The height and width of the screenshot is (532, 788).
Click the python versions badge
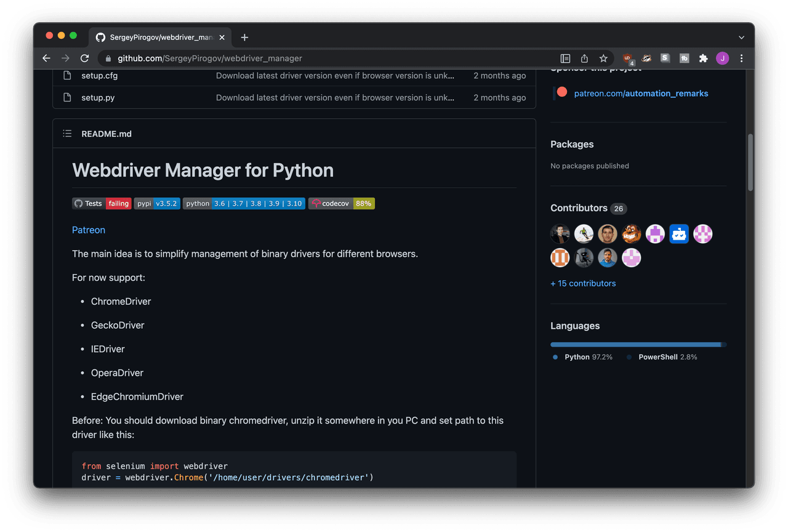pyautogui.click(x=244, y=203)
